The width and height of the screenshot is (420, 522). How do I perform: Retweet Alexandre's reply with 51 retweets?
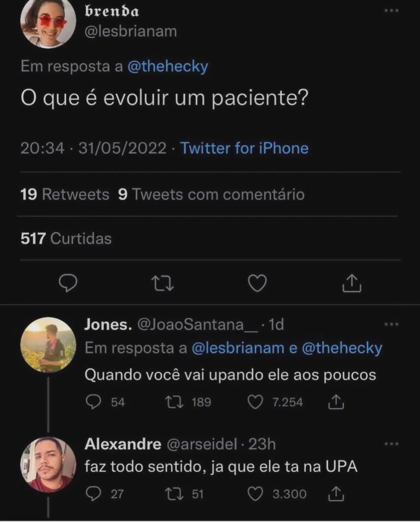[x=174, y=494]
